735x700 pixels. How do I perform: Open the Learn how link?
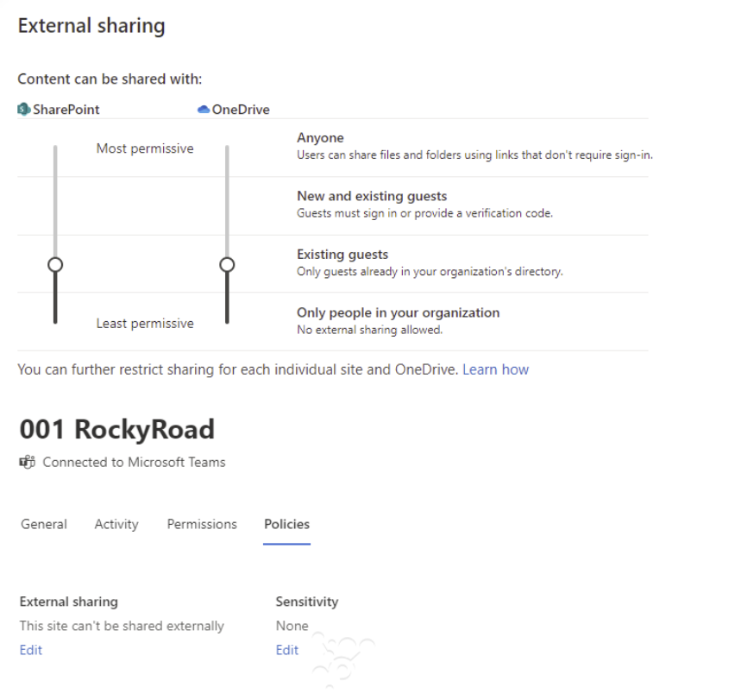click(x=495, y=369)
